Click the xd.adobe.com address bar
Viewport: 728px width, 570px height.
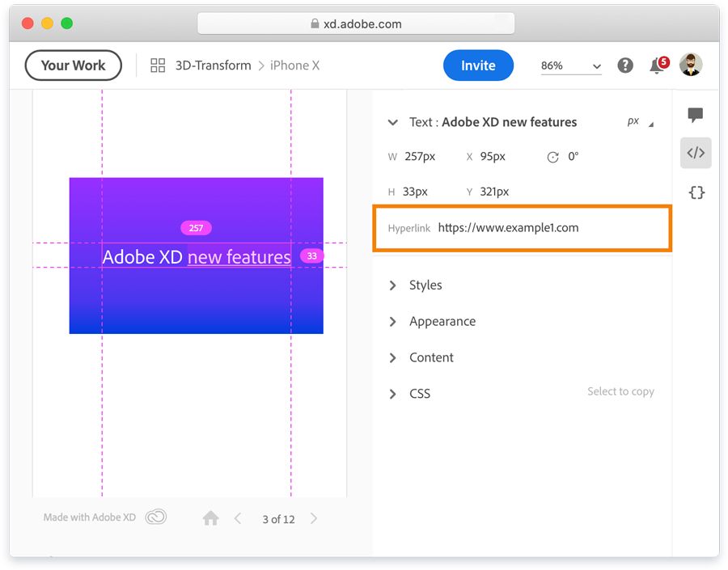click(x=356, y=23)
